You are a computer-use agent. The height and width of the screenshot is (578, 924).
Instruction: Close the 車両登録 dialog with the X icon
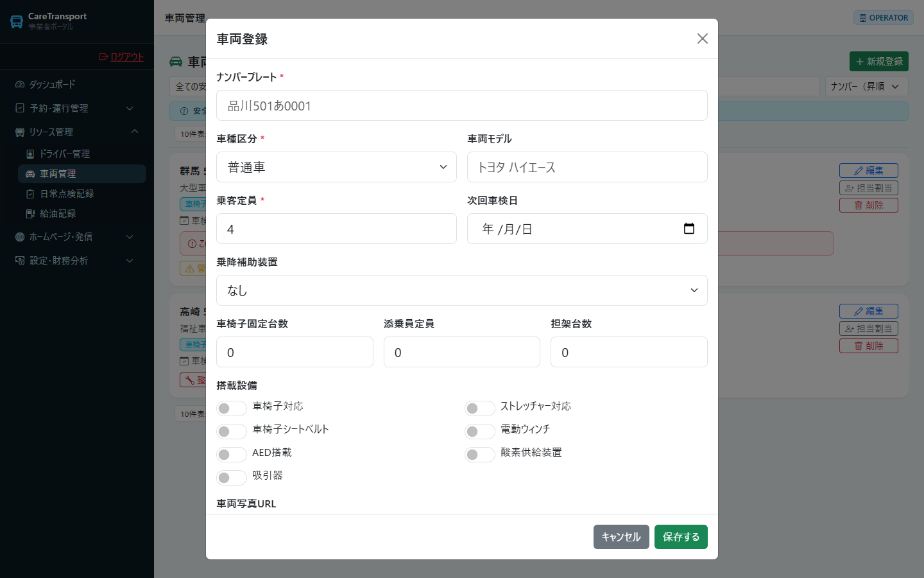pos(703,39)
